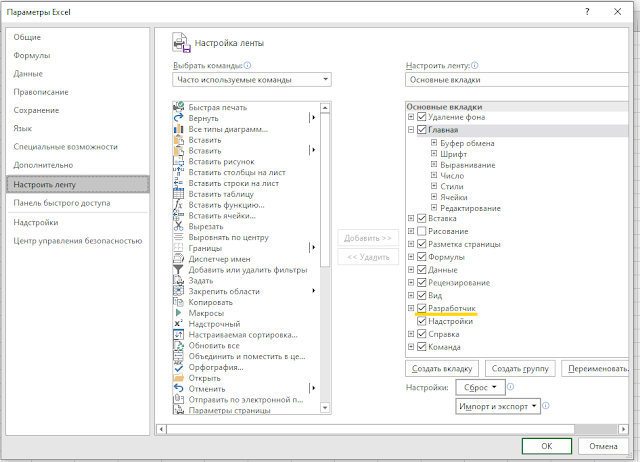Select the icon beside Выровнять по центру
The height and width of the screenshot is (462, 640).
[x=178, y=237]
